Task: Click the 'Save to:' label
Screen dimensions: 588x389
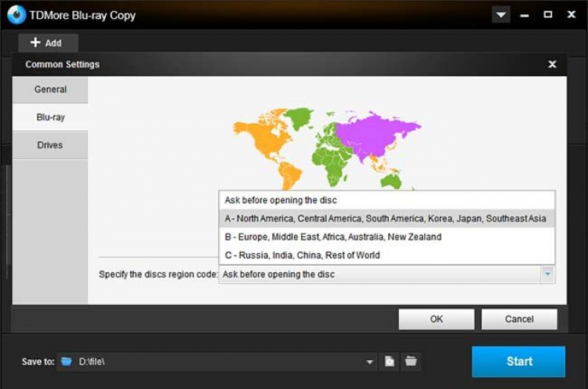Action: pos(38,362)
